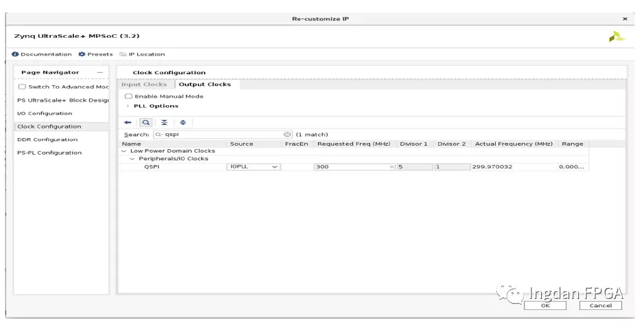The width and height of the screenshot is (644, 323).
Task: Collapse Low Power Domain Clocks tree node
Action: [x=124, y=151]
